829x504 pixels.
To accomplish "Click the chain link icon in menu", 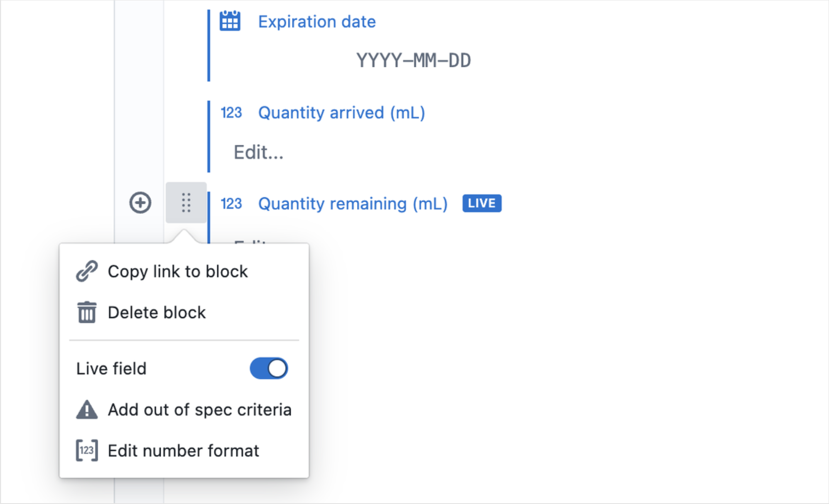I will pos(87,272).
